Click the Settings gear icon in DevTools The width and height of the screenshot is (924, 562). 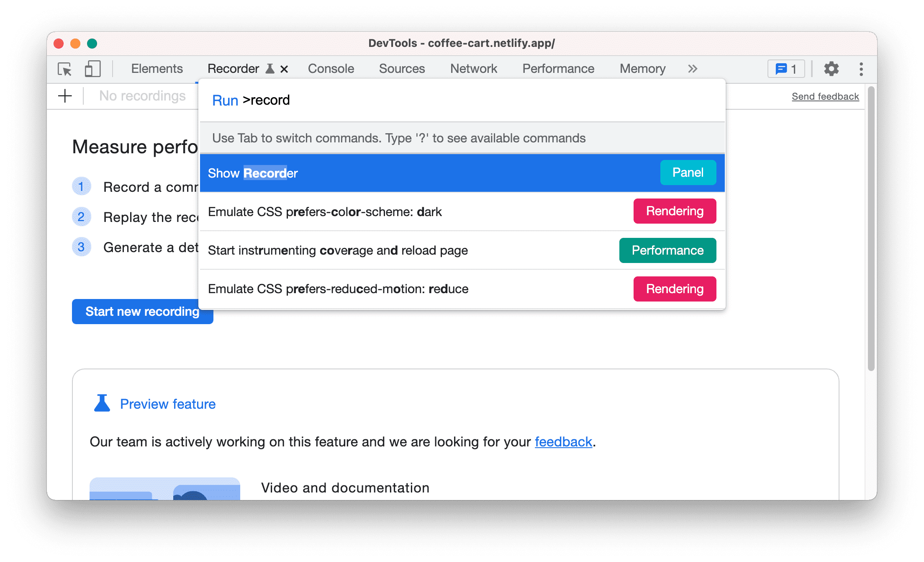click(x=830, y=69)
